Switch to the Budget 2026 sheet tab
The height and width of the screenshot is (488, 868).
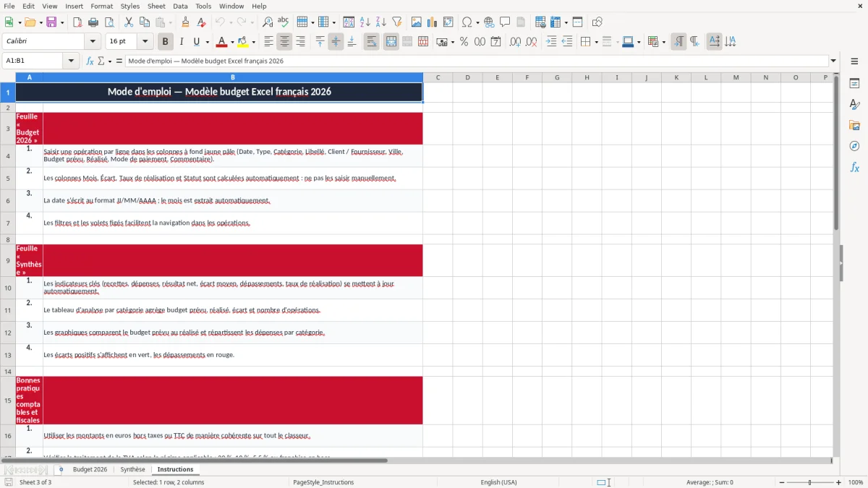click(x=90, y=470)
